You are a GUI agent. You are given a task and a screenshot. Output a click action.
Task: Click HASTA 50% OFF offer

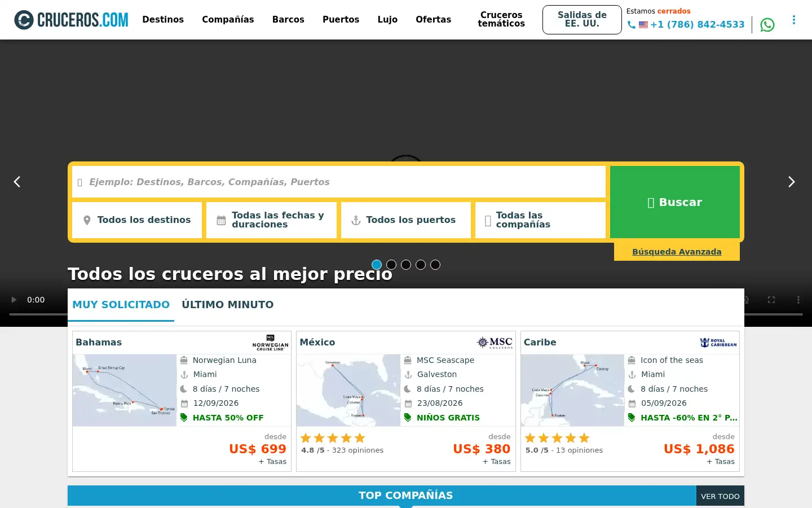click(x=228, y=418)
